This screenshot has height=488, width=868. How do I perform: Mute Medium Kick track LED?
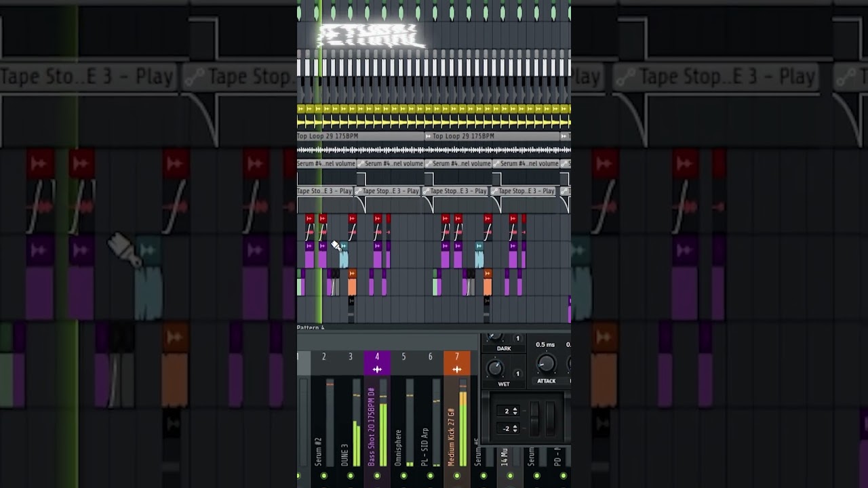pyautogui.click(x=456, y=476)
